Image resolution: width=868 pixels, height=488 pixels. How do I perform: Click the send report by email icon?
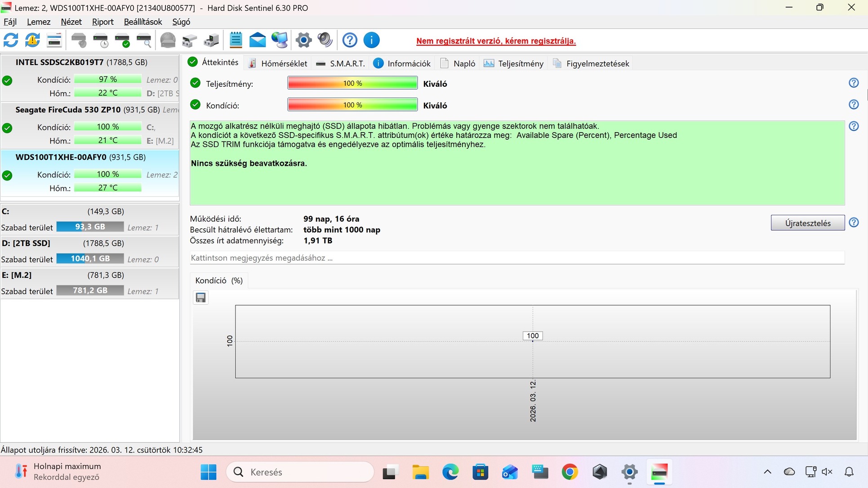pos(258,40)
